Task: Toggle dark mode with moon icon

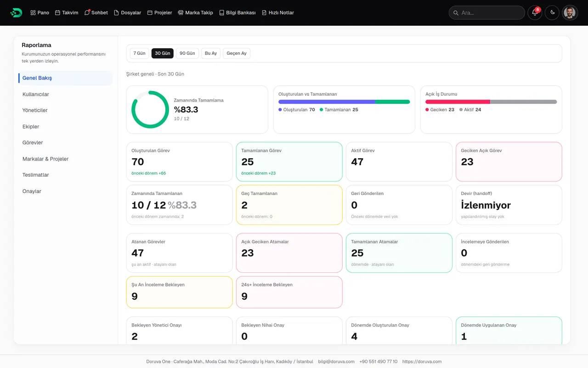Action: [552, 12]
